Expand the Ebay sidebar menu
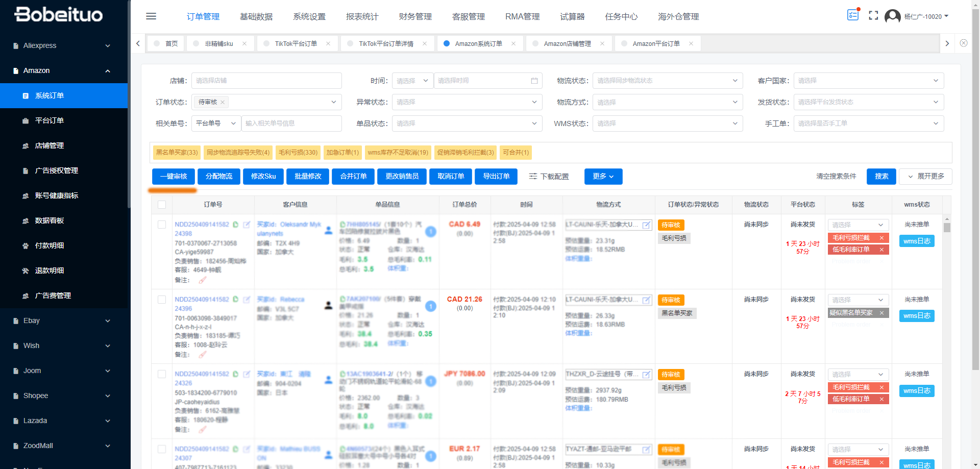The height and width of the screenshot is (469, 980). (64, 320)
